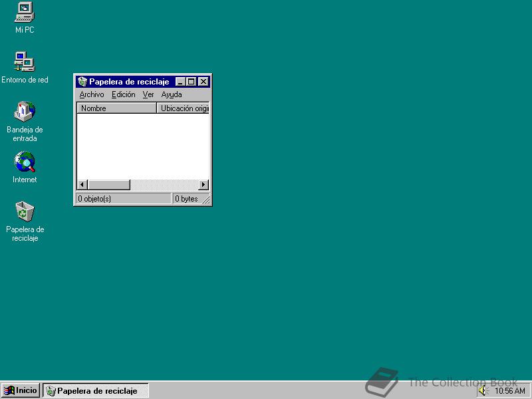
Task: Click Papelera de reciclaje taskbar button
Action: (x=96, y=391)
